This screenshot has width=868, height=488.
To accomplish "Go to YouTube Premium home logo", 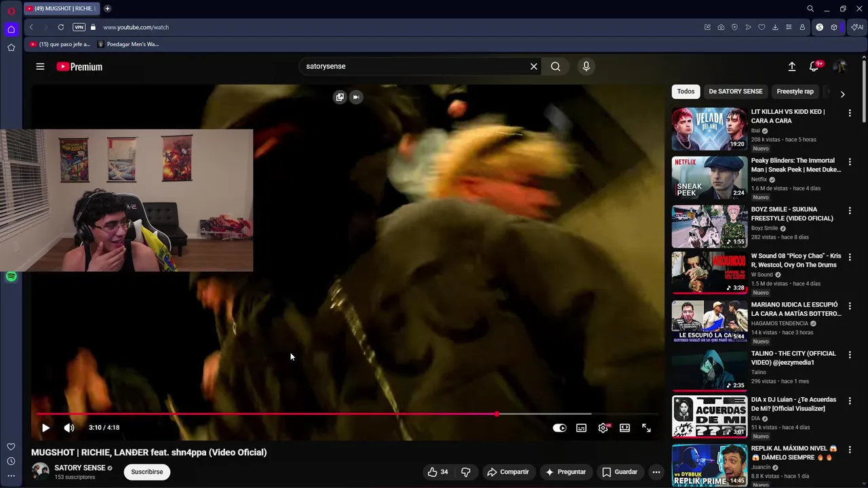I will point(79,66).
